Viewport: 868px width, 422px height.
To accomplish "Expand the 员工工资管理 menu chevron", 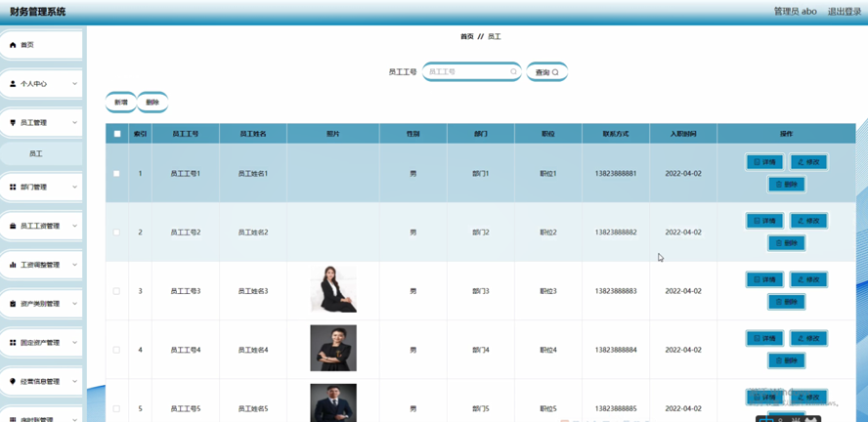I will point(74,227).
